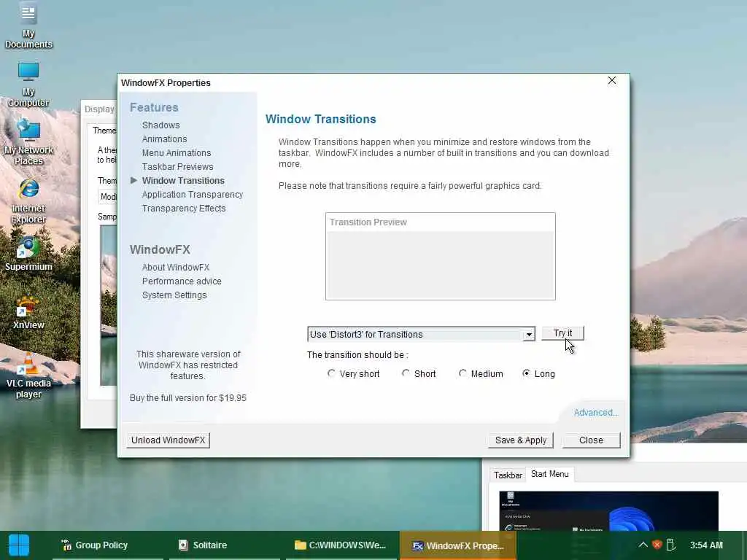Launch Supermium browser shortcut
747x560 pixels.
pos(28,254)
